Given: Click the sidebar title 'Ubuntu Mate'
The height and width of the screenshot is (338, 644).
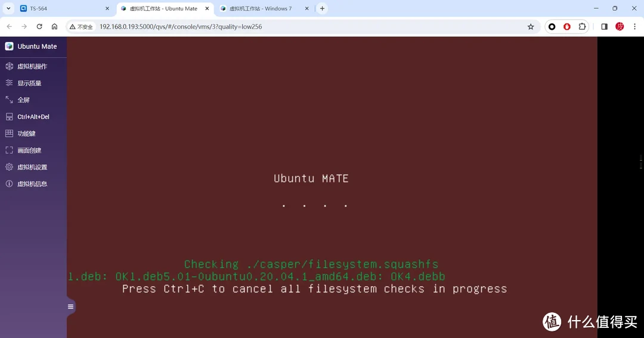Looking at the screenshot, I should 37,47.
